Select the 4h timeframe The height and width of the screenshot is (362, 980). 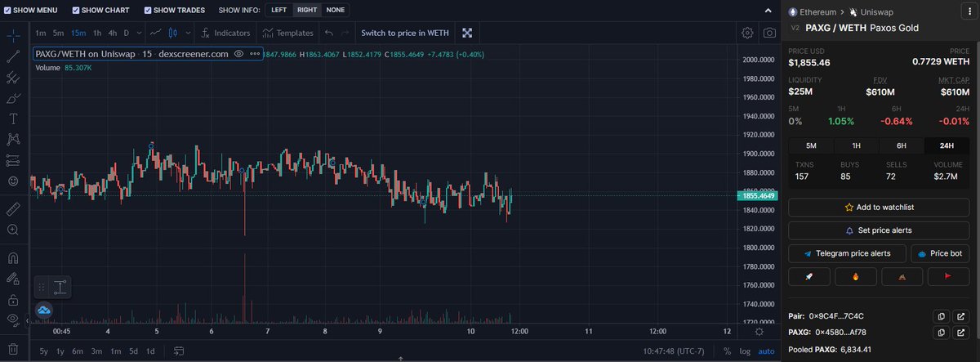pos(112,33)
